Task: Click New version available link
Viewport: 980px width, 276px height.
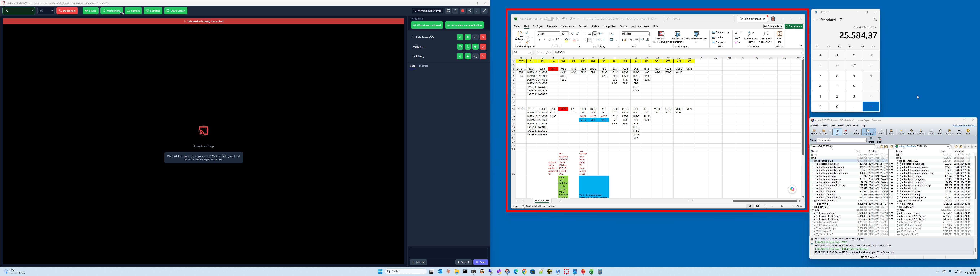Action: pos(964,126)
